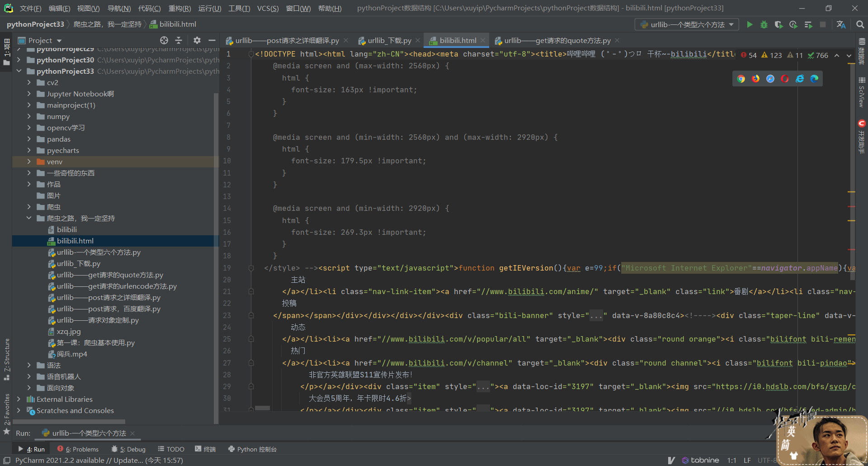Expand the venv folder
The height and width of the screenshot is (466, 868).
29,162
